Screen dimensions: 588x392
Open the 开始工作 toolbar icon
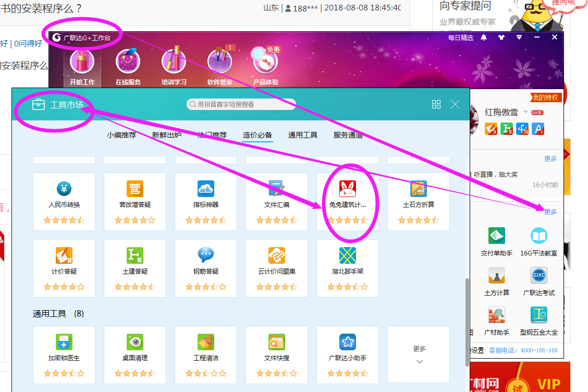point(82,67)
